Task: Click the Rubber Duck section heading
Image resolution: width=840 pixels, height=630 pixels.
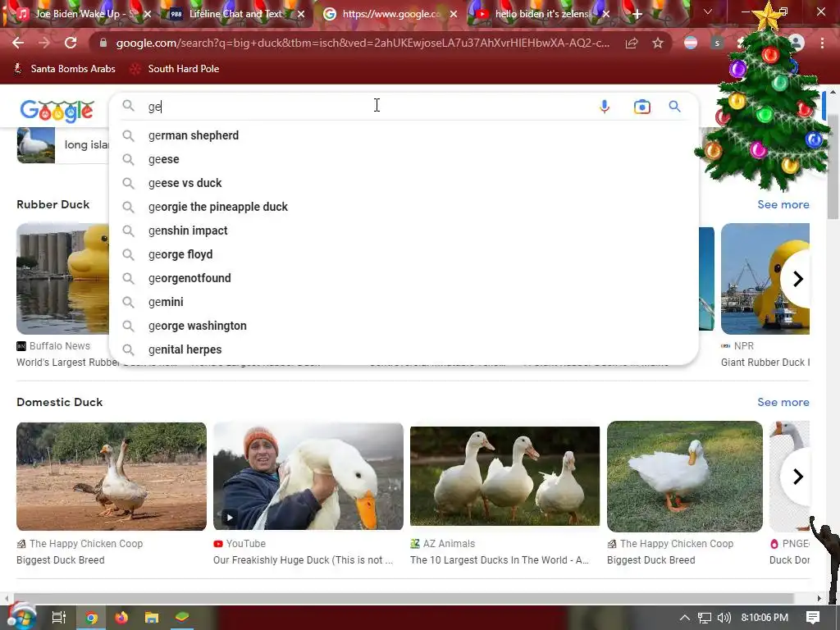Action: (x=53, y=204)
